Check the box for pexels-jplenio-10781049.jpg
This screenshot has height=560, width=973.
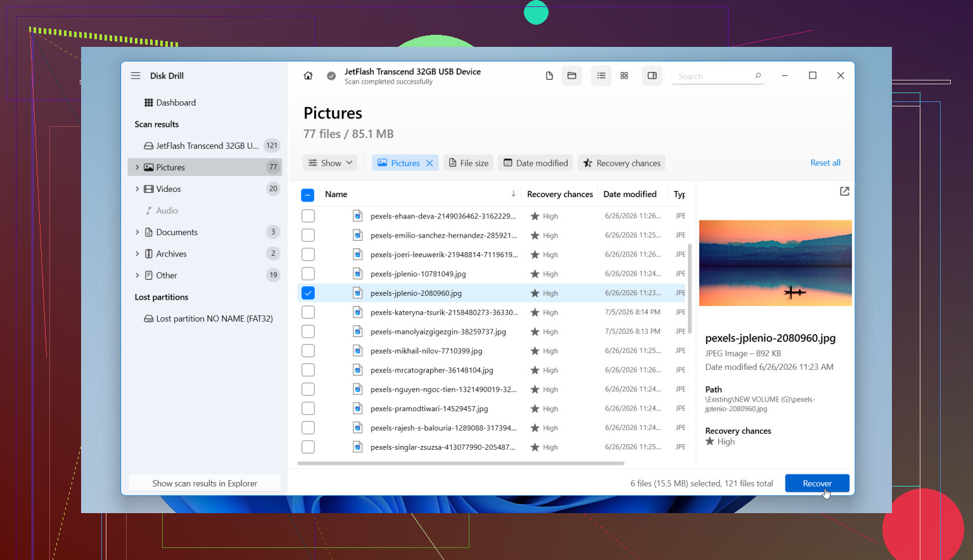tap(308, 274)
